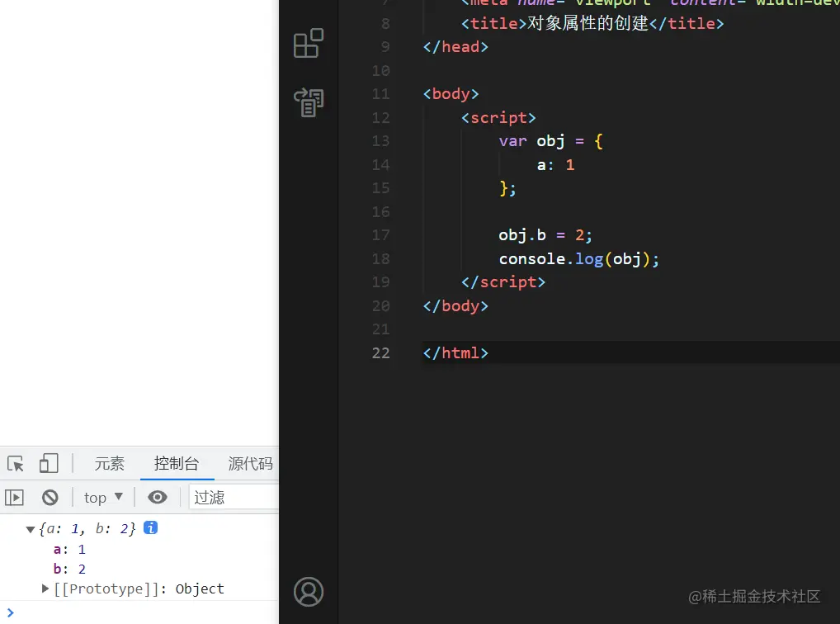Image resolution: width=840 pixels, height=624 pixels.
Task: Open the top JavaScript context dropdown
Action: (x=103, y=498)
